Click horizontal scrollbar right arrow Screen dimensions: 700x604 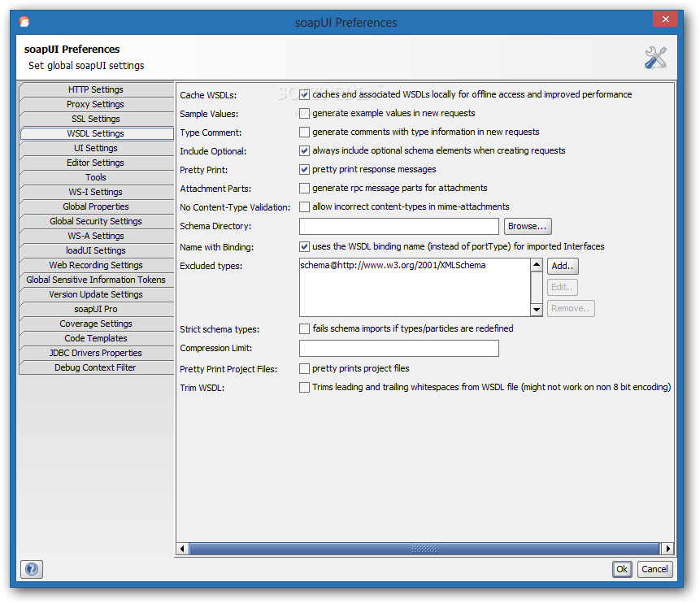pos(667,549)
